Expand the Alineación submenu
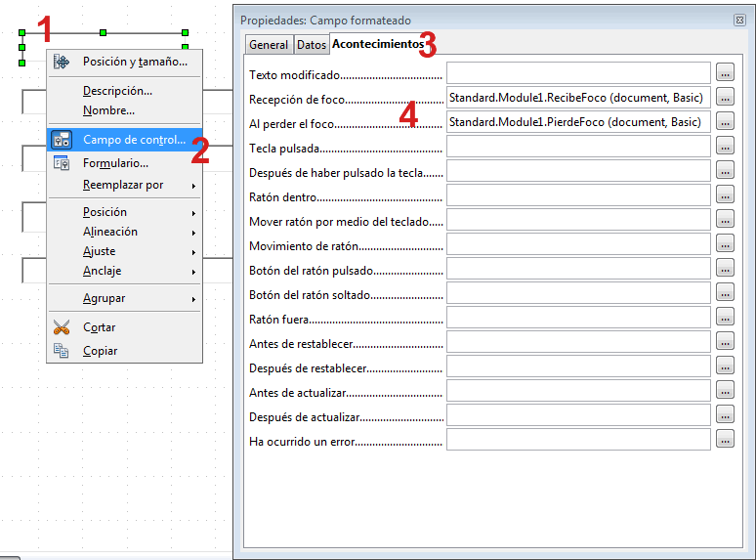This screenshot has width=756, height=560. [x=124, y=232]
